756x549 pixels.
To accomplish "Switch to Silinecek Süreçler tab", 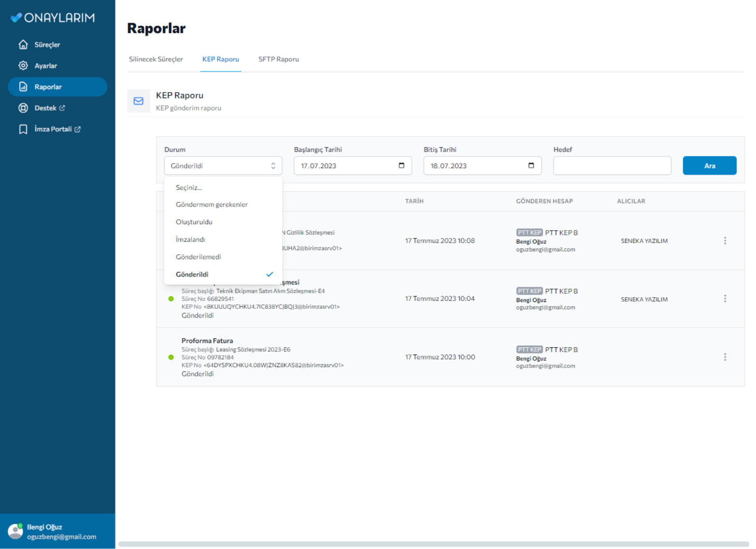I will 156,59.
